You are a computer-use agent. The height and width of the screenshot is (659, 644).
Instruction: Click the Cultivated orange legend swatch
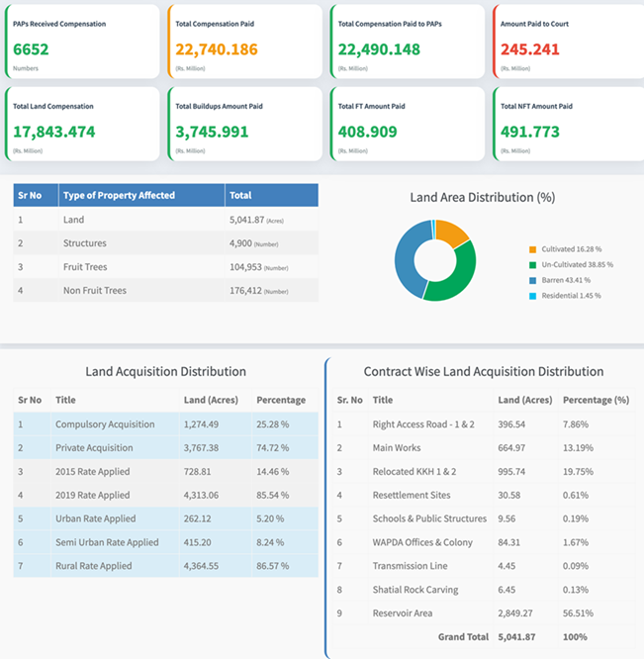point(532,249)
